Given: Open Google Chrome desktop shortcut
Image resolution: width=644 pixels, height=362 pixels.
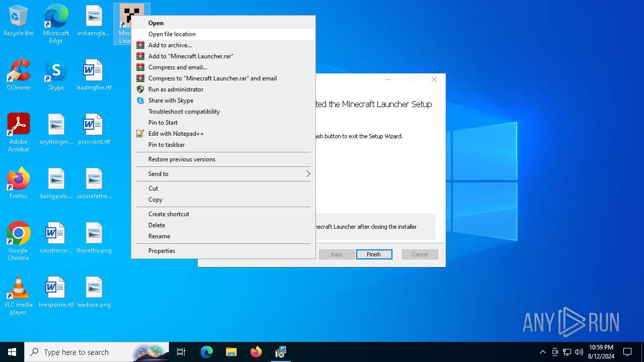Looking at the screenshot, I should coord(19,241).
